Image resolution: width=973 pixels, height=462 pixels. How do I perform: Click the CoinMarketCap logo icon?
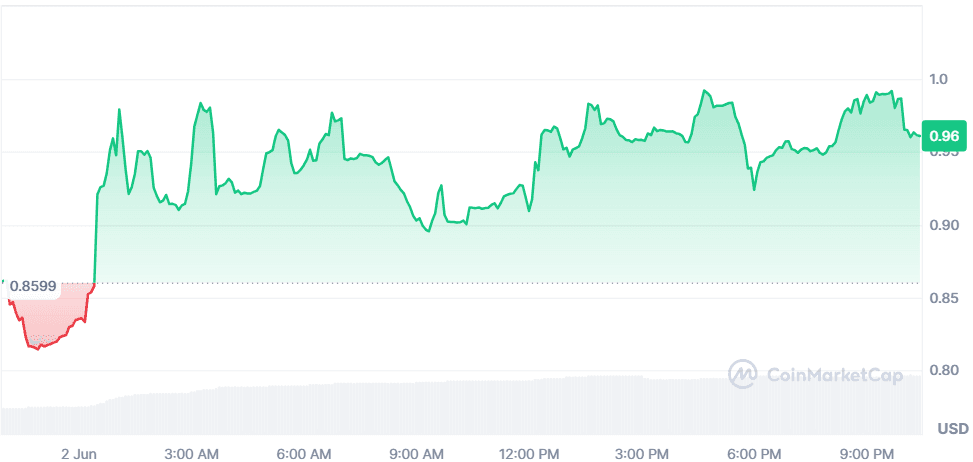(x=743, y=374)
